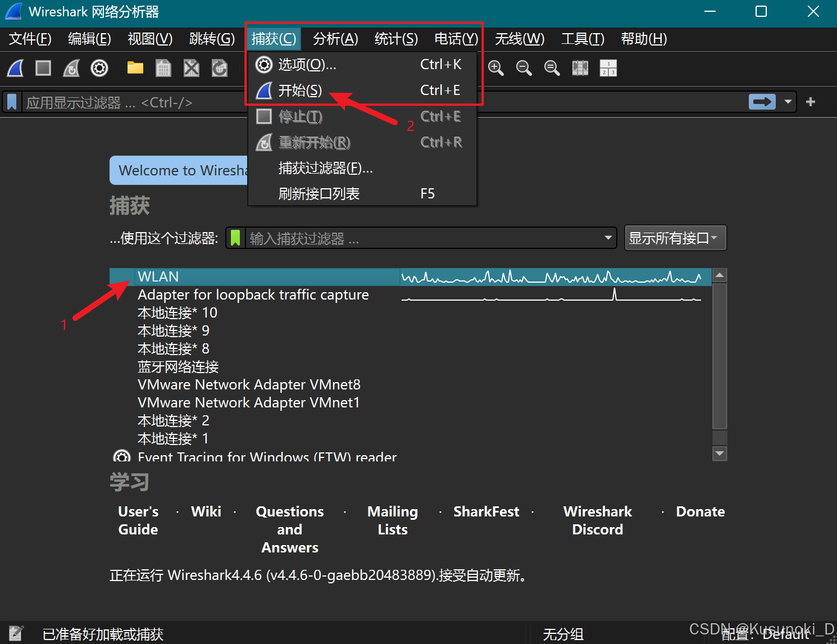Open capture options gear toolbar icon
Image resolution: width=837 pixels, height=644 pixels.
tap(99, 68)
